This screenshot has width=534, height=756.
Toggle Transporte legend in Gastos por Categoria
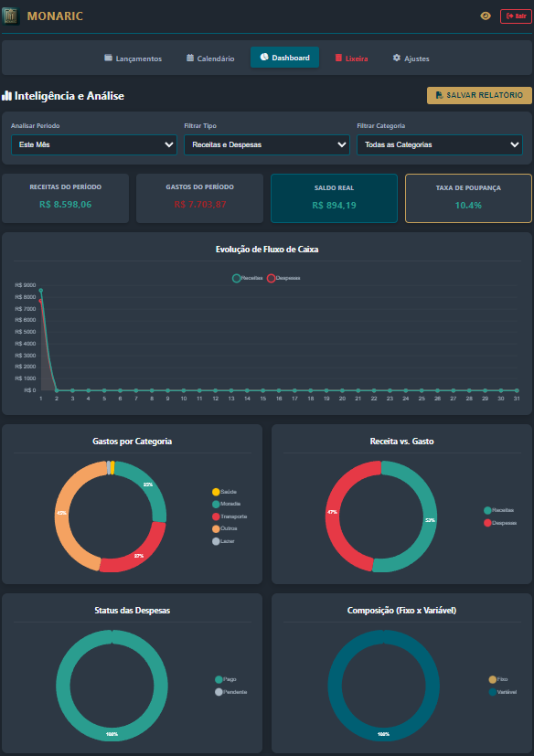tap(230, 516)
